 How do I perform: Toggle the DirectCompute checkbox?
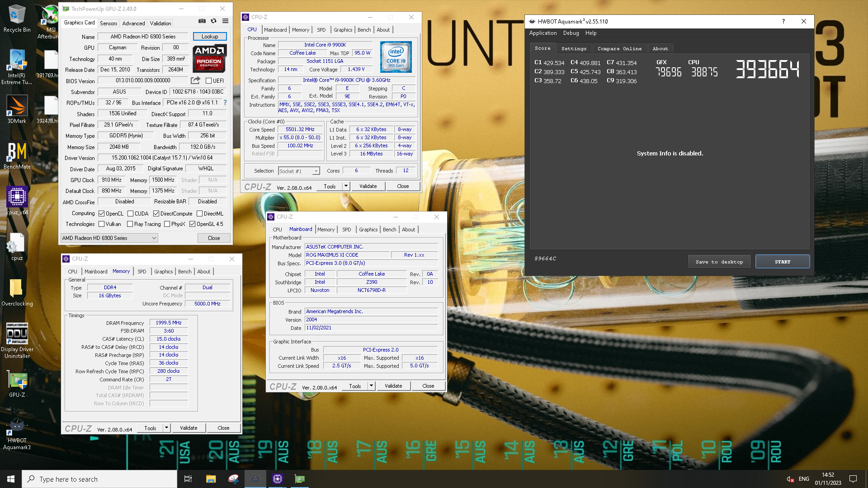(x=156, y=214)
